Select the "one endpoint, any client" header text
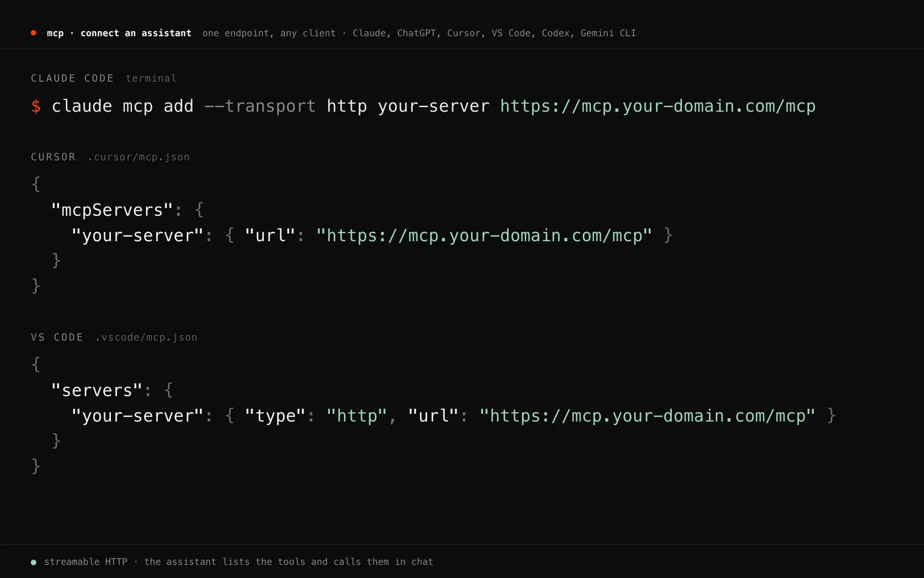924x578 pixels. 269,33
